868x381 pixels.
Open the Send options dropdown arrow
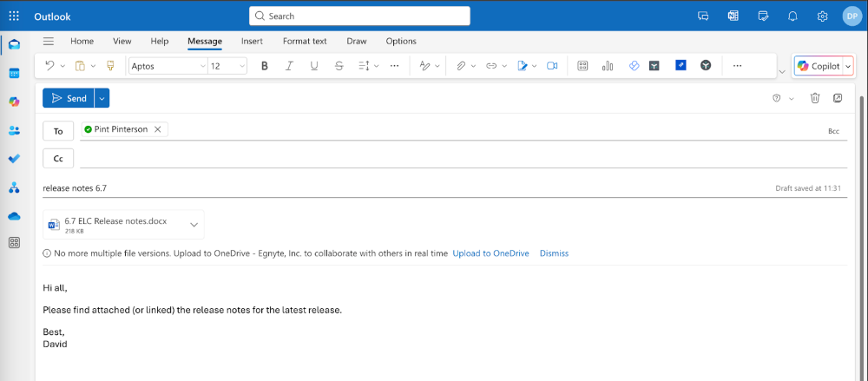point(102,98)
